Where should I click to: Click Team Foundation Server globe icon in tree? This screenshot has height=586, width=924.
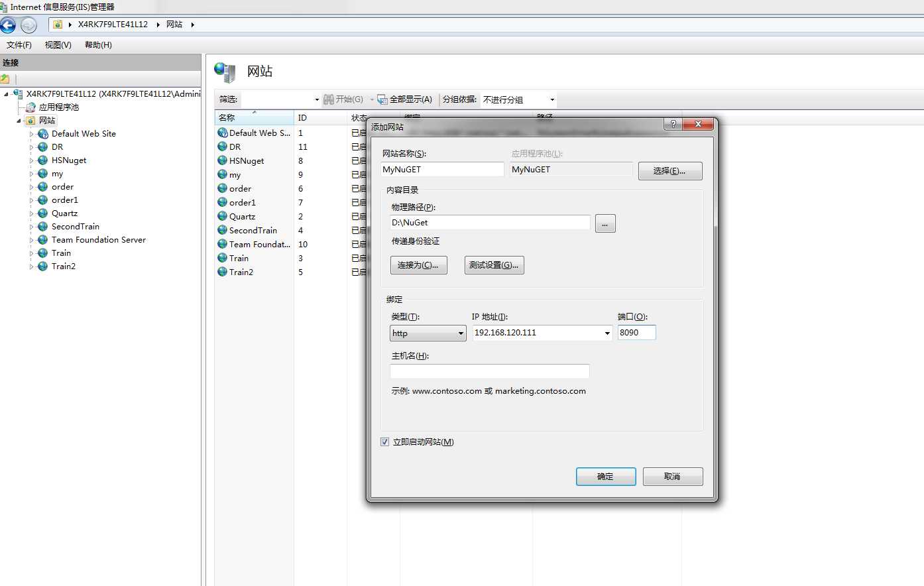[x=43, y=240]
